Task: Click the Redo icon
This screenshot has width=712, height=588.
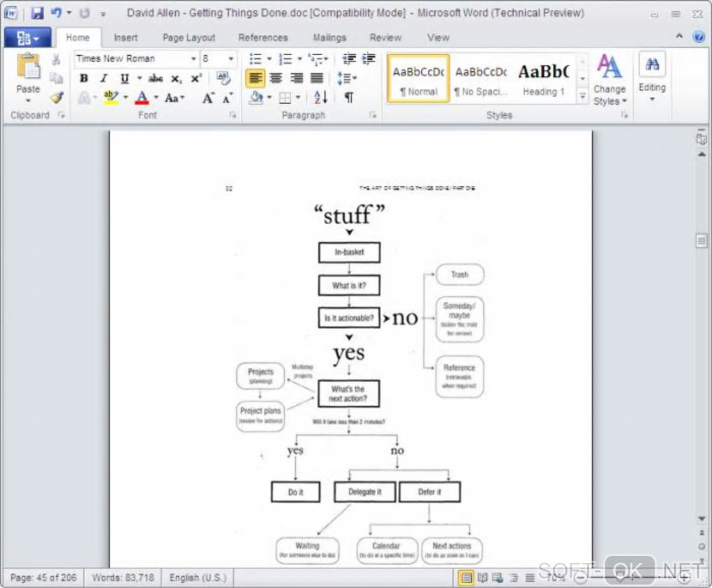Action: click(84, 13)
